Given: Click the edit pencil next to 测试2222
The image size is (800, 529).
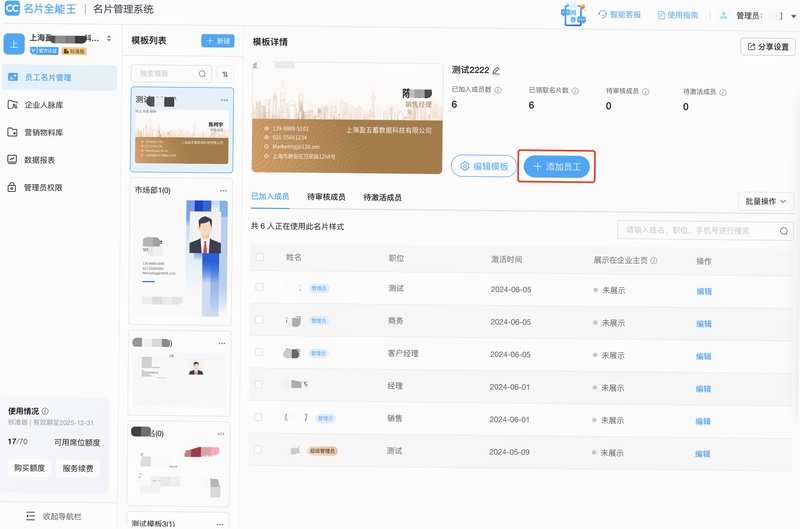Looking at the screenshot, I should [496, 70].
